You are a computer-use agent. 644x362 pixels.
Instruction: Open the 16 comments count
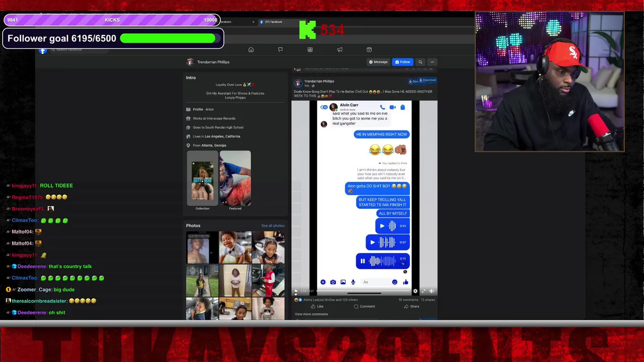click(408, 300)
